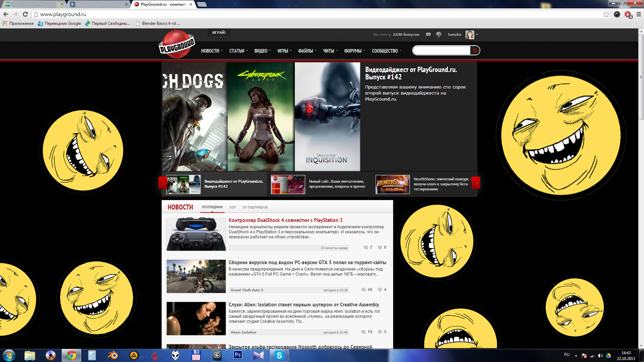Open Переводчик Google bookmark
Image resolution: width=644 pixels, height=362 pixels.
(59, 23)
